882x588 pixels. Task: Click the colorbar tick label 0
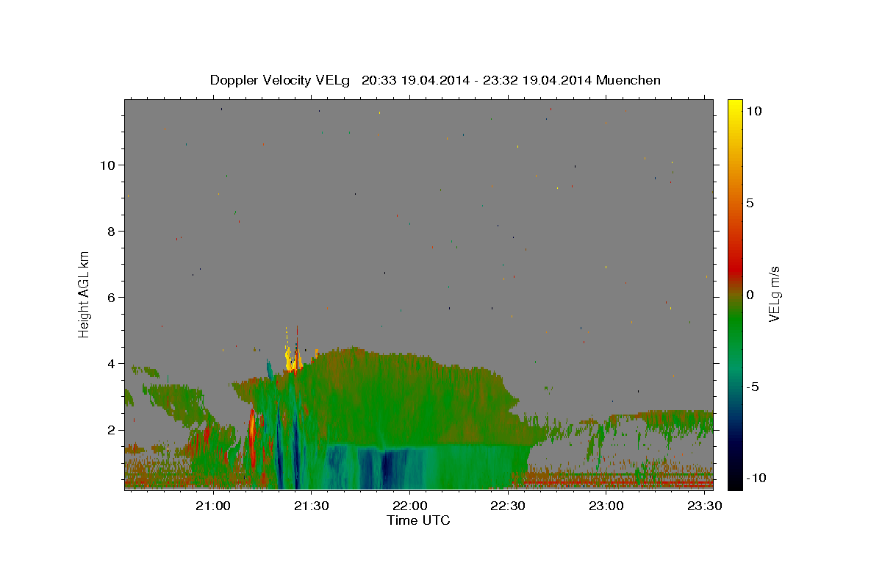(x=750, y=295)
